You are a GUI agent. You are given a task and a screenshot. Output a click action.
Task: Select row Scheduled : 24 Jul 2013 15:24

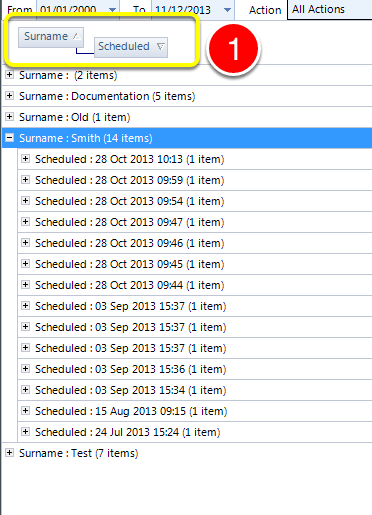195,432
